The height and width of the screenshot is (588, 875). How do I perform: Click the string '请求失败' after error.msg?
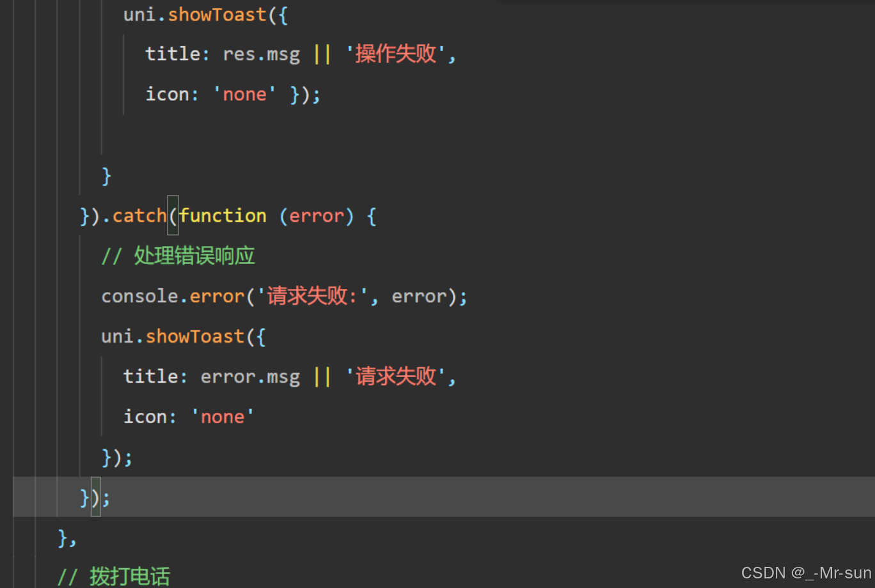396,376
